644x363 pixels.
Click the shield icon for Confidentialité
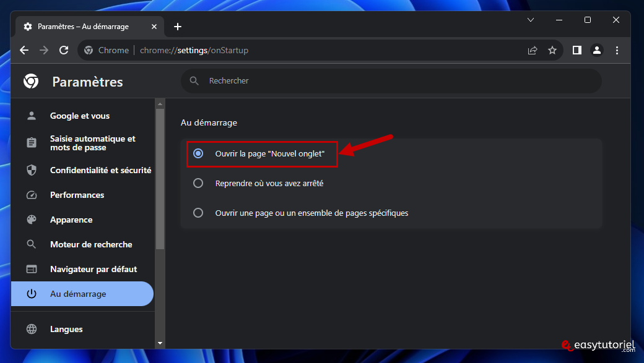[32, 170]
